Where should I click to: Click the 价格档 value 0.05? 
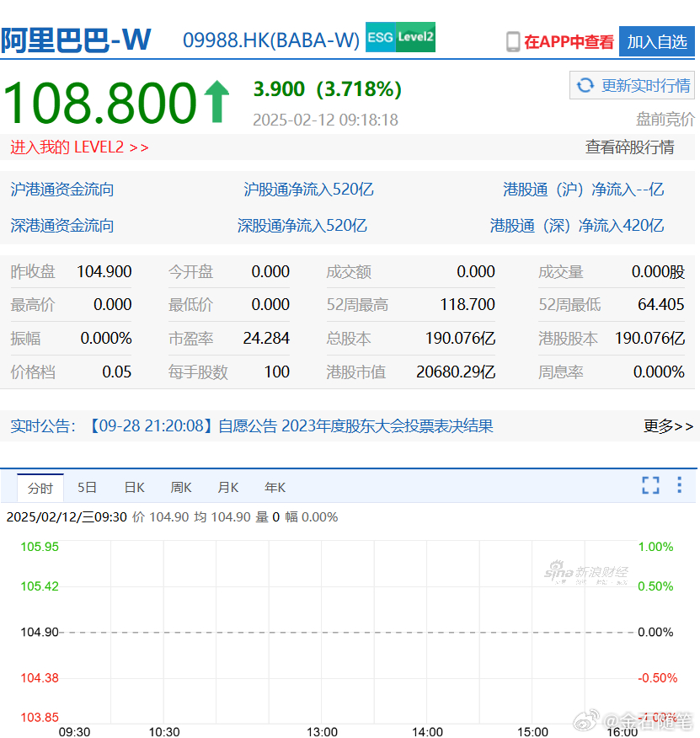click(117, 372)
